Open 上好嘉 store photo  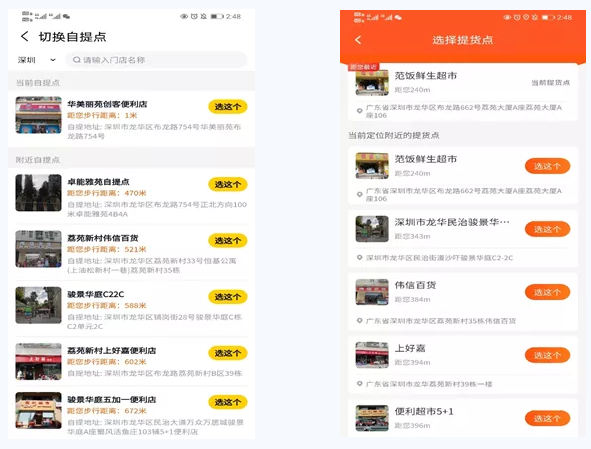tap(372, 355)
